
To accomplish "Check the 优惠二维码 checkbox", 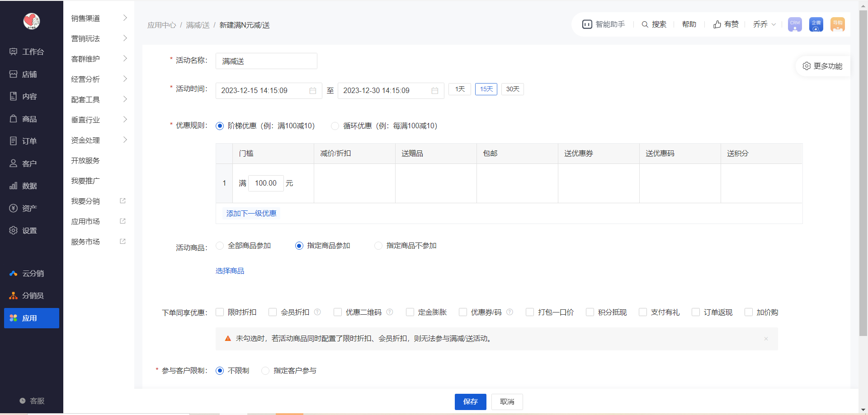I will 338,312.
